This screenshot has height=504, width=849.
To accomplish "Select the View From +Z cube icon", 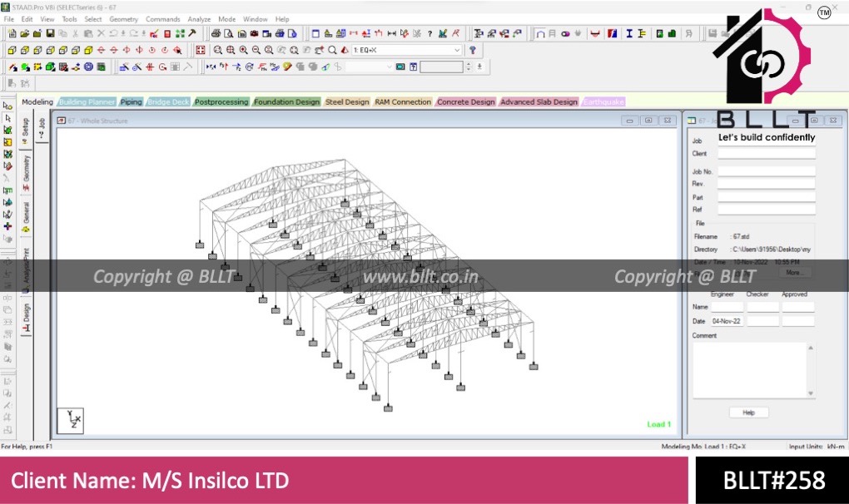I will 12,50.
